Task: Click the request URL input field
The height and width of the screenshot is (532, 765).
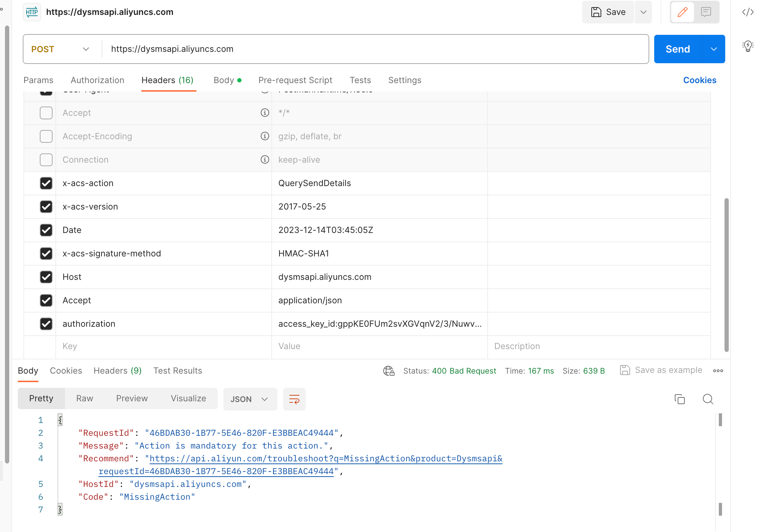Action: pos(373,49)
